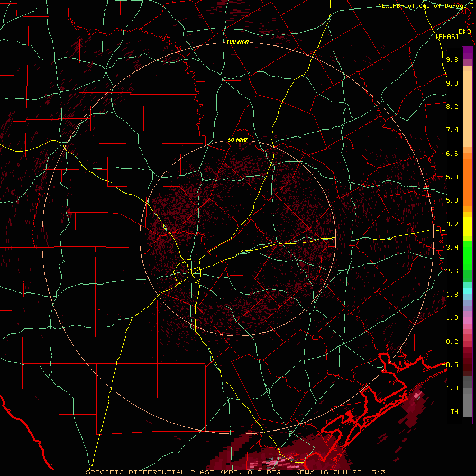Click the -0.5 scale value
This screenshot has height=476, width=476.
pyautogui.click(x=450, y=365)
